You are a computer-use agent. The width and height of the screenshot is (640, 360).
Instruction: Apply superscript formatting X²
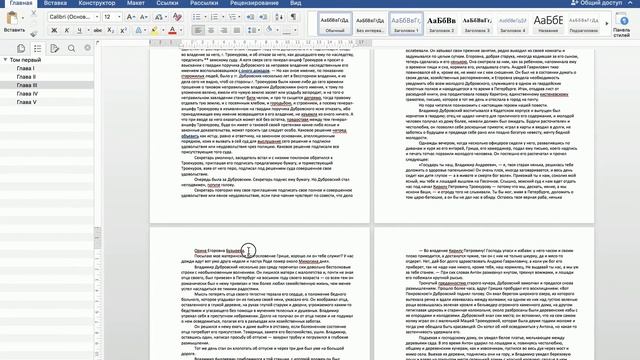coord(123,30)
